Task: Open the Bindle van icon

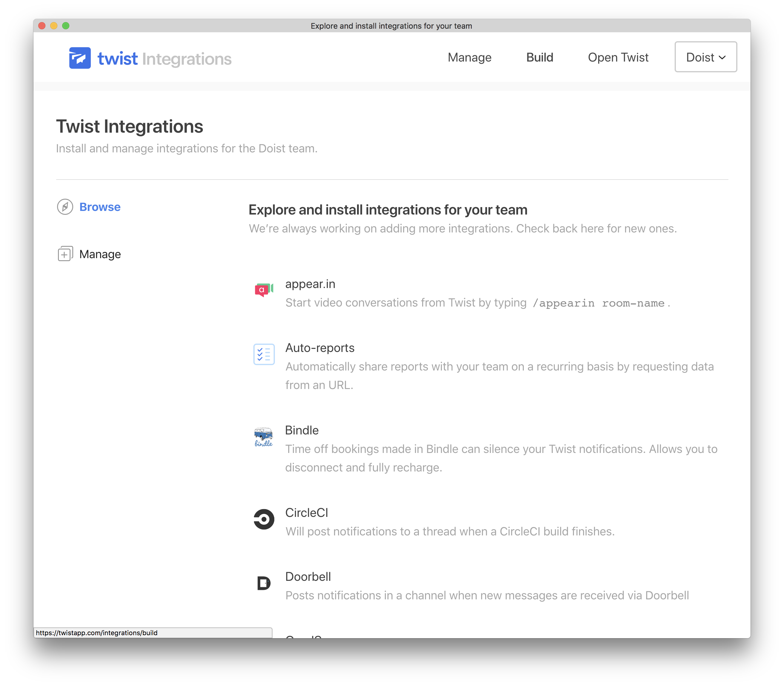Action: click(x=264, y=437)
